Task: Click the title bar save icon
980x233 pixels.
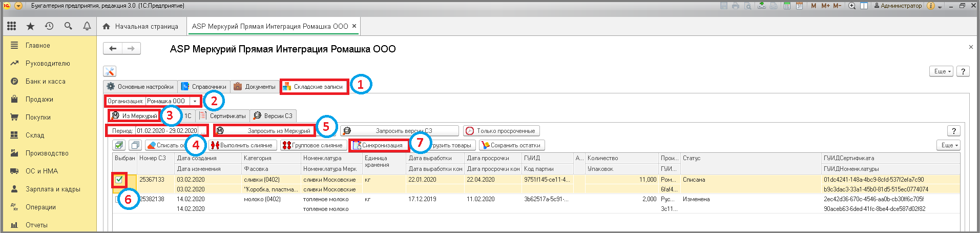Action: pos(724,6)
